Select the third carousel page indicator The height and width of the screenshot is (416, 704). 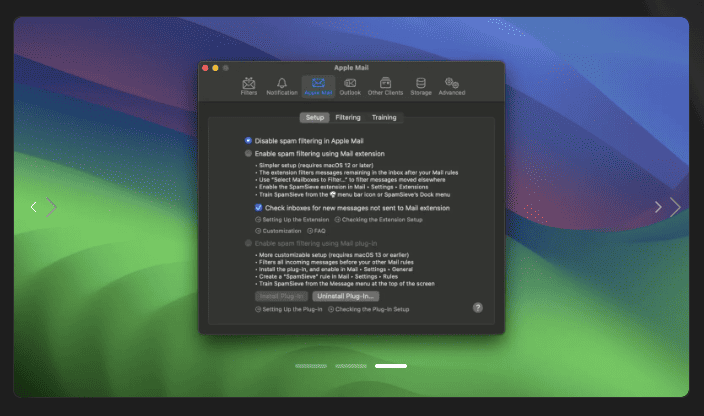coord(391,366)
